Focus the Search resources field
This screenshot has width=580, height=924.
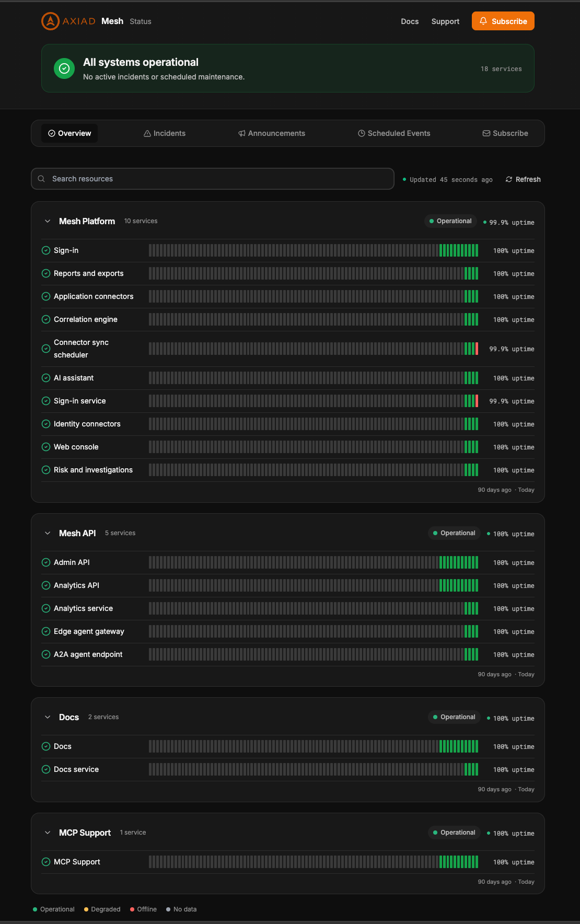pos(213,179)
